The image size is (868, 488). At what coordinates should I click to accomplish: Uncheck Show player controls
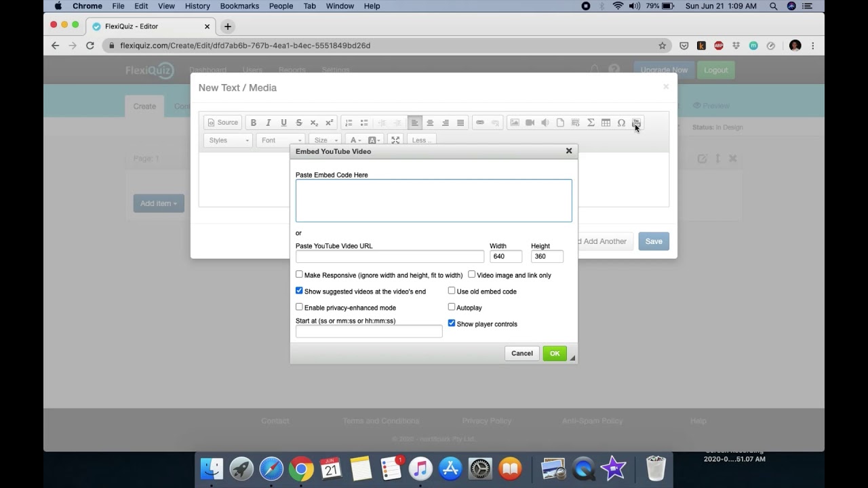452,323
